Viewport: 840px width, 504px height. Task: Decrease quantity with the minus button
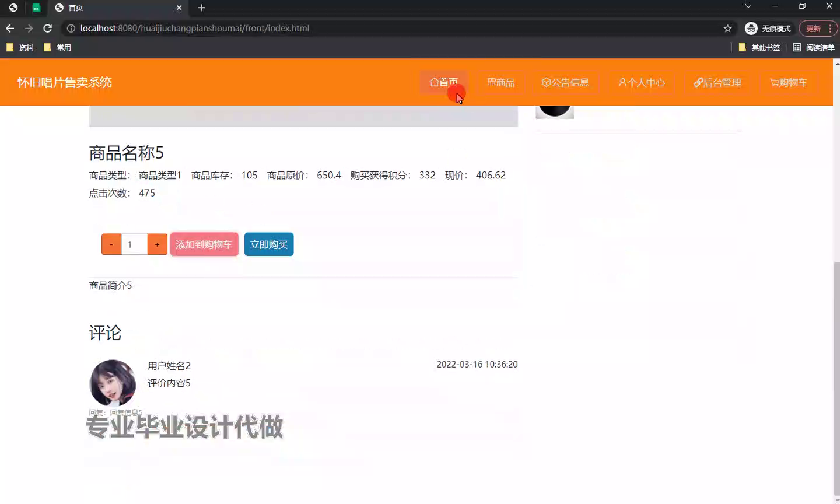coord(111,244)
